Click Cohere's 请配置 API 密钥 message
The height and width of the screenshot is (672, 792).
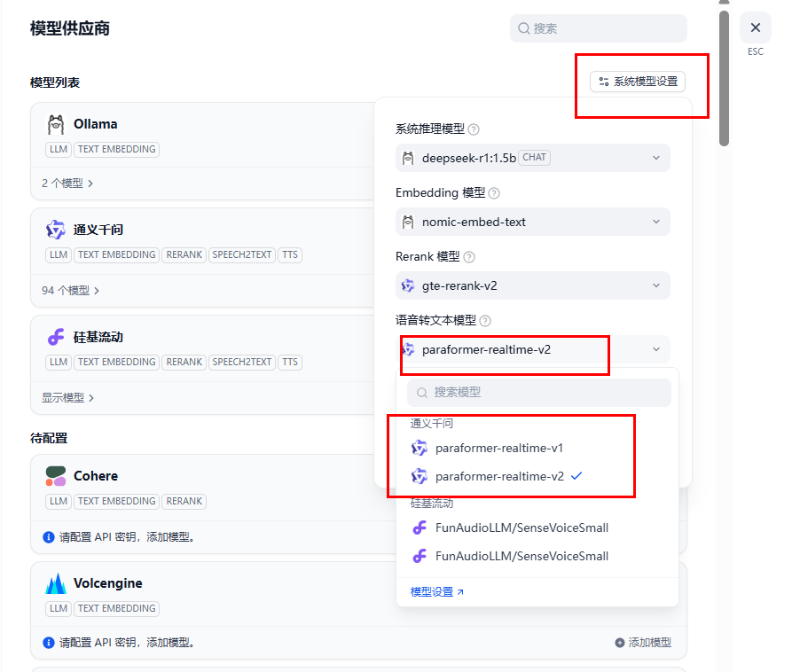[126, 537]
